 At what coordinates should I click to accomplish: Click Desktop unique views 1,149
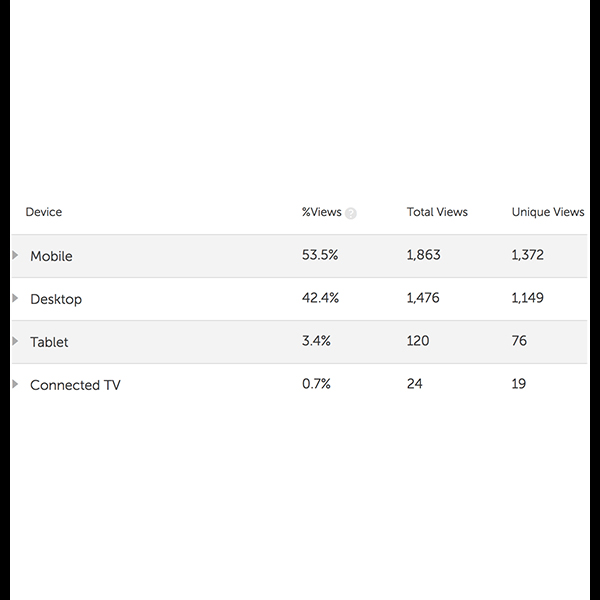(x=527, y=298)
